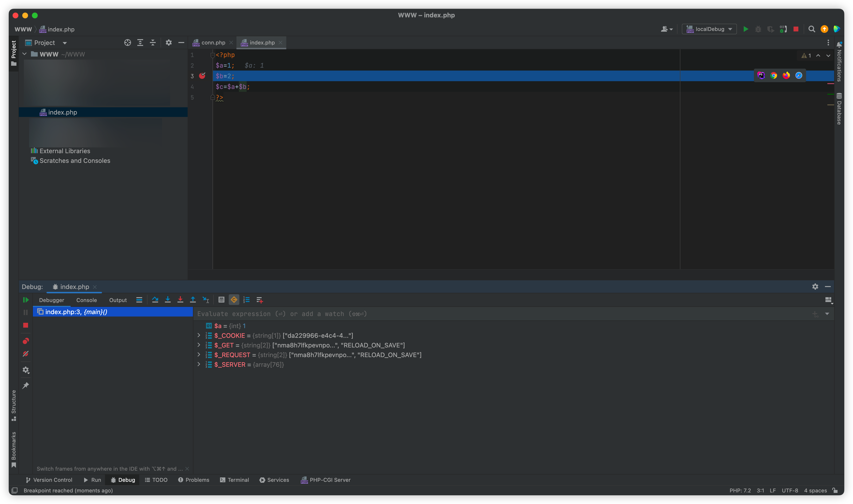Open the Evaluate Expression calculator icon
This screenshot has height=504, width=853.
221,300
